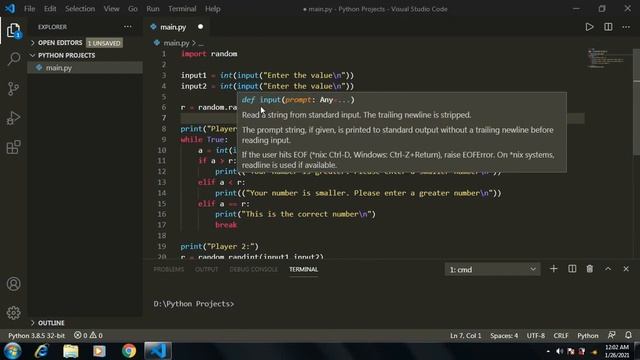Click Python language mode in status bar

(x=588, y=336)
